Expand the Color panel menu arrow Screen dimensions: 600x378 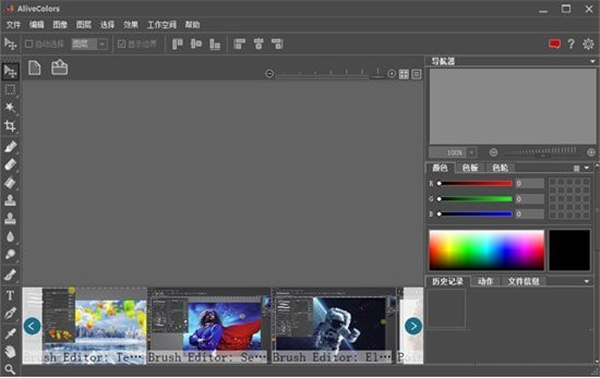pos(587,168)
